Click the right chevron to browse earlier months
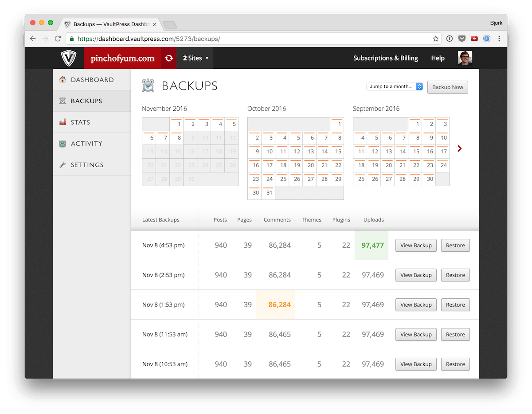 (x=459, y=148)
